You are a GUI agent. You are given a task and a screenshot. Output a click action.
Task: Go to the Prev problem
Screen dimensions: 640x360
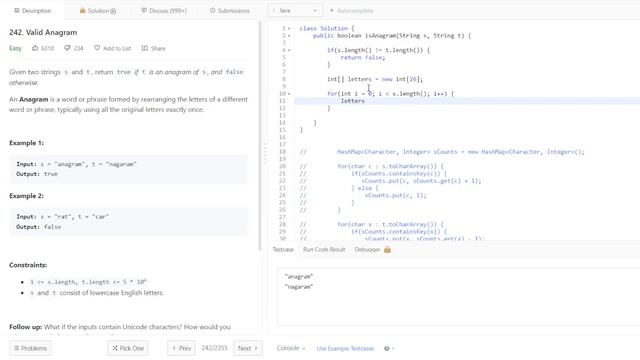pos(181,348)
